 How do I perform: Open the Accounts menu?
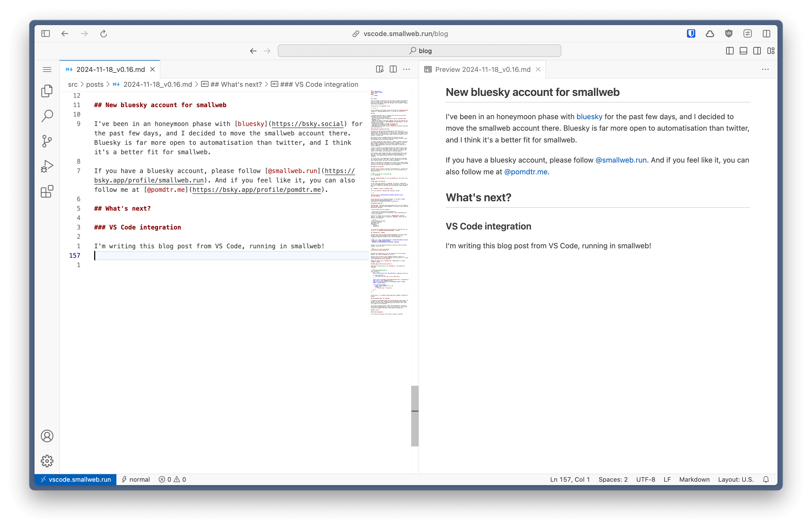[47, 436]
